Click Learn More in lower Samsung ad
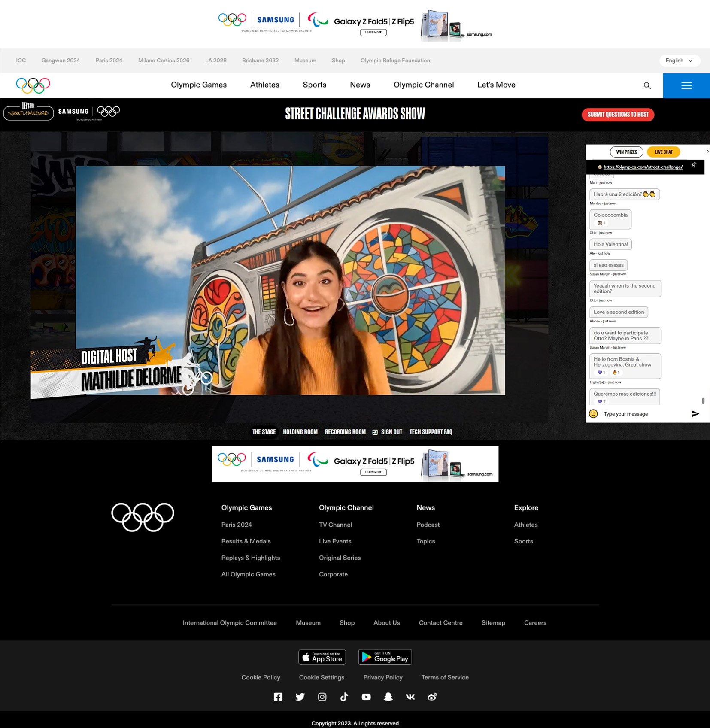 [x=373, y=472]
